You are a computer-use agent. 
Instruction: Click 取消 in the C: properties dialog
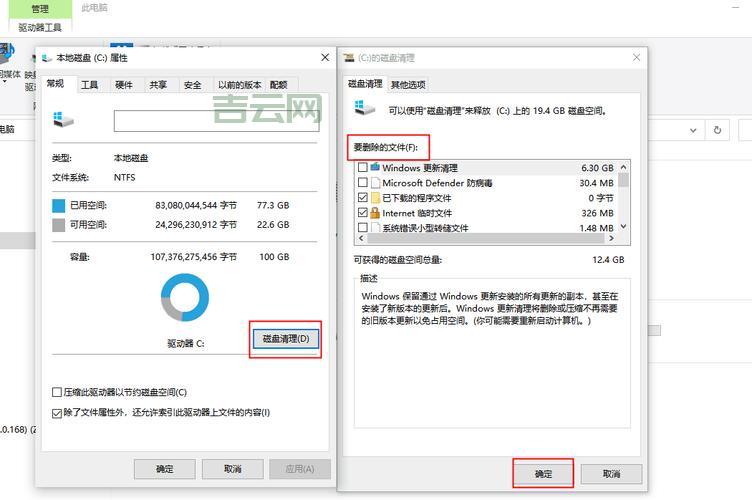[233, 469]
